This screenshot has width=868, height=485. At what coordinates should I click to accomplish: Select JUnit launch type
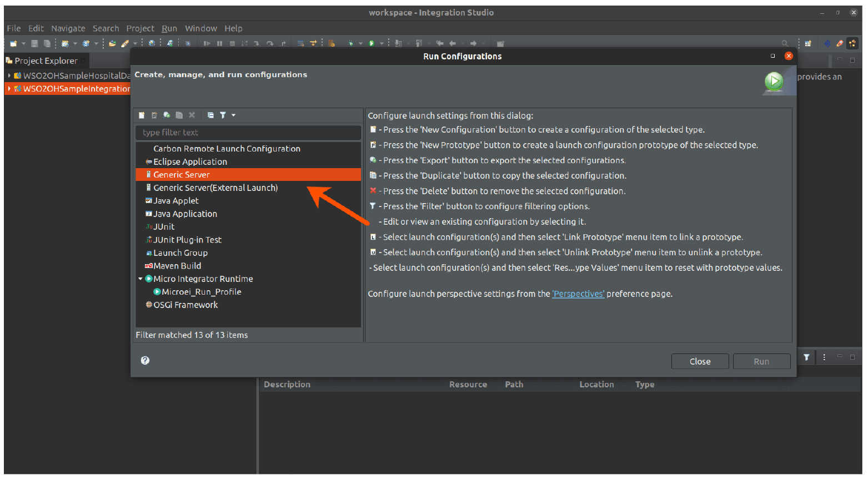[x=164, y=227]
